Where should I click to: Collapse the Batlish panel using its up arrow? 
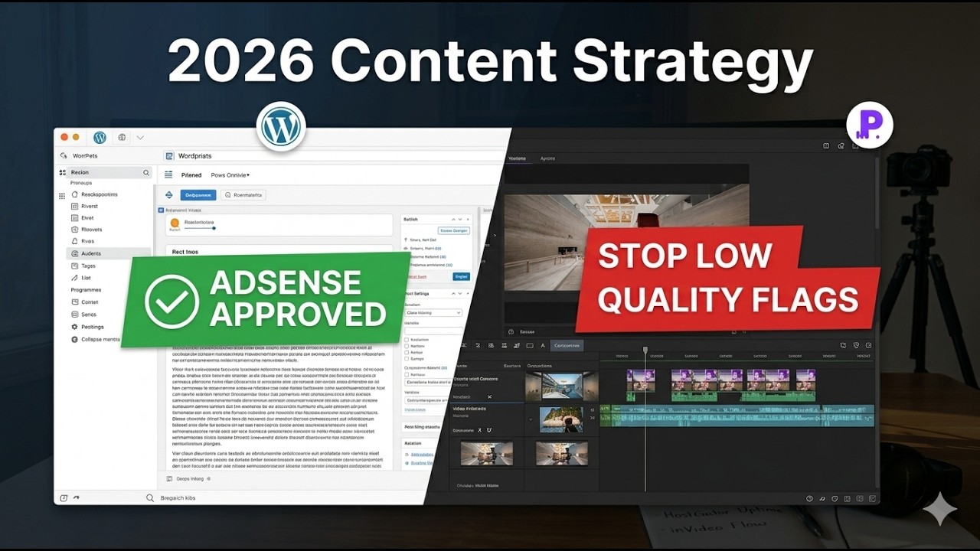pyautogui.click(x=454, y=219)
